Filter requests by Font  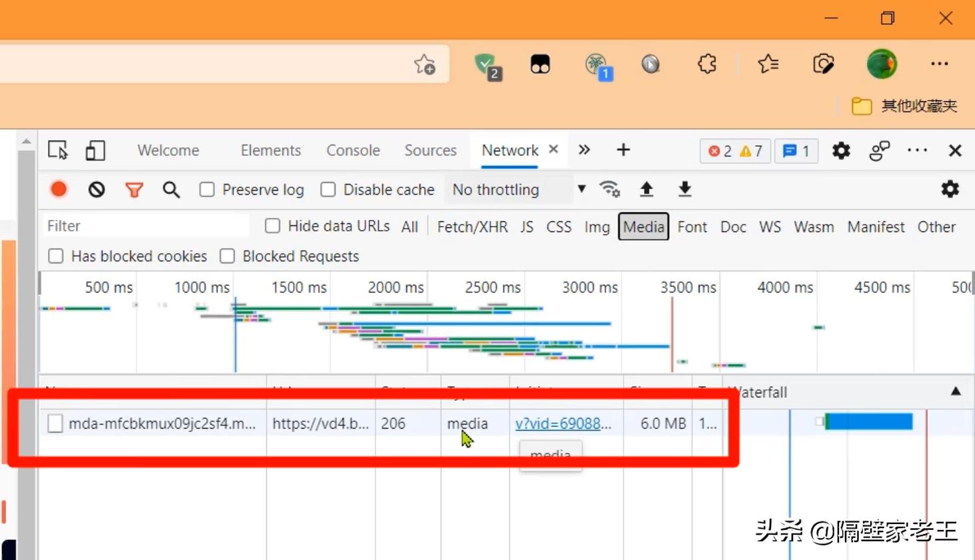coord(692,227)
